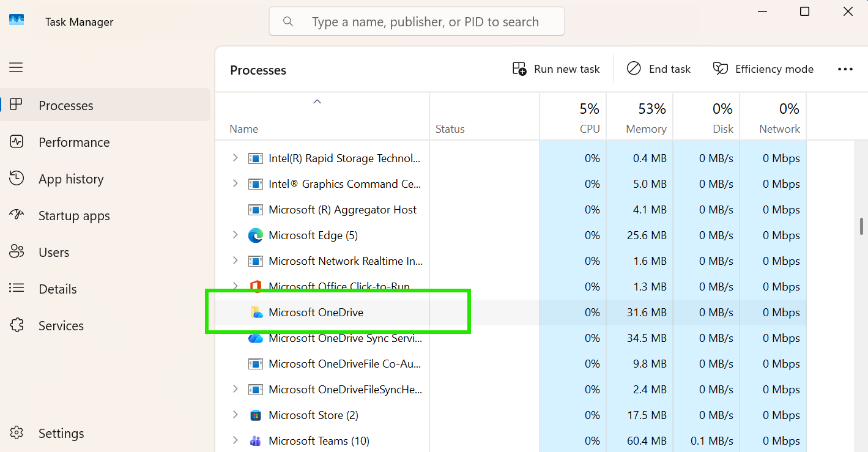Click the End task circle icon

tap(634, 69)
